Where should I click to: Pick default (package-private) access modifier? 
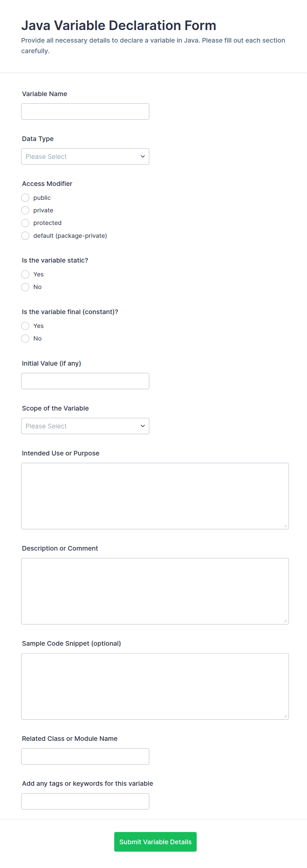[x=25, y=235]
